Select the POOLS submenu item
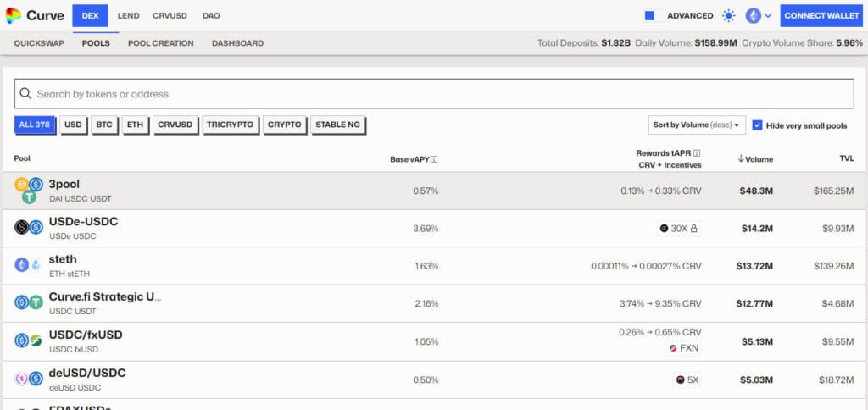This screenshot has height=410, width=868. pos(96,43)
